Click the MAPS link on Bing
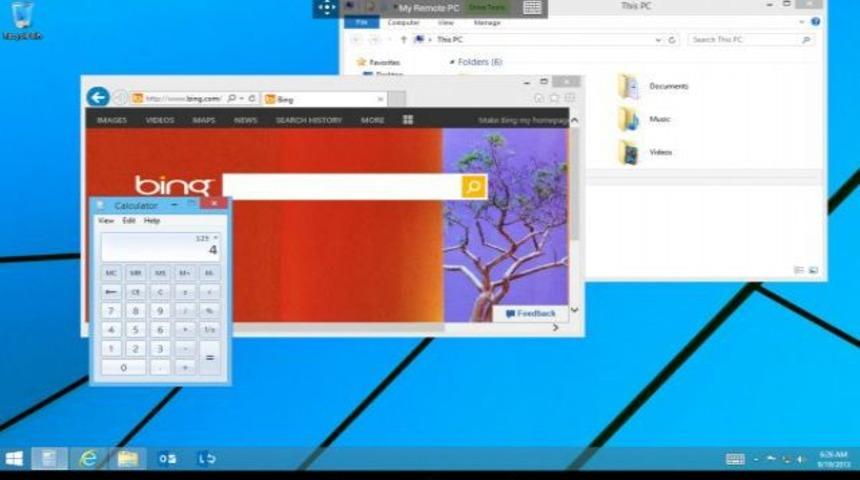 pos(204,120)
